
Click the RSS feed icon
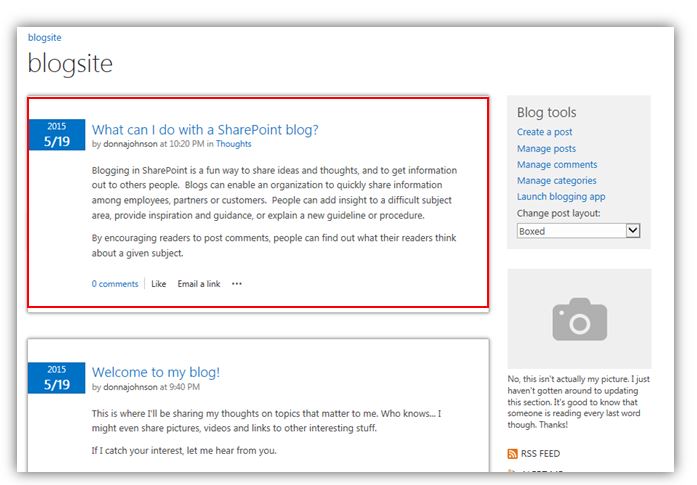click(513, 453)
